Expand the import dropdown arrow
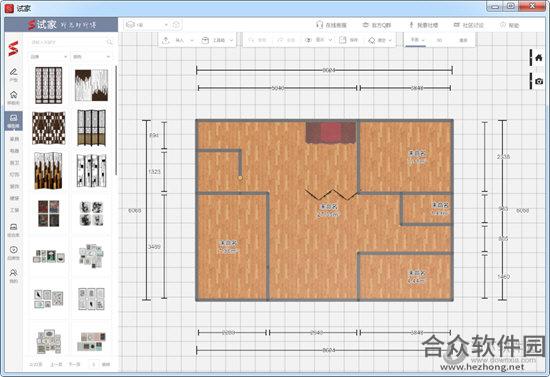Viewport: 550px width, 377px height. tap(192, 40)
